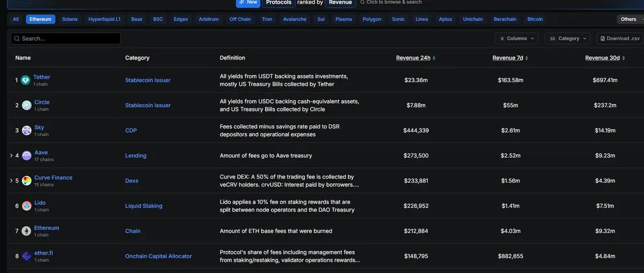
Task: Switch to the Sui chain tab
Action: pyautogui.click(x=321, y=19)
